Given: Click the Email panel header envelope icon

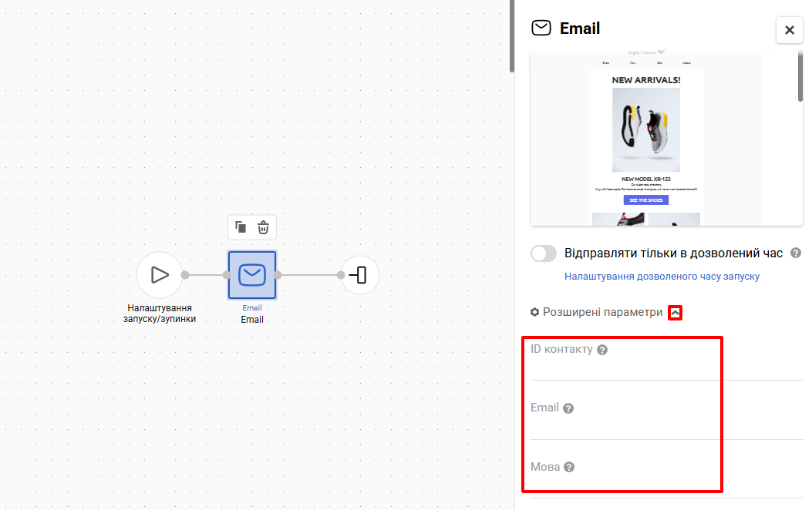Looking at the screenshot, I should pyautogui.click(x=541, y=28).
